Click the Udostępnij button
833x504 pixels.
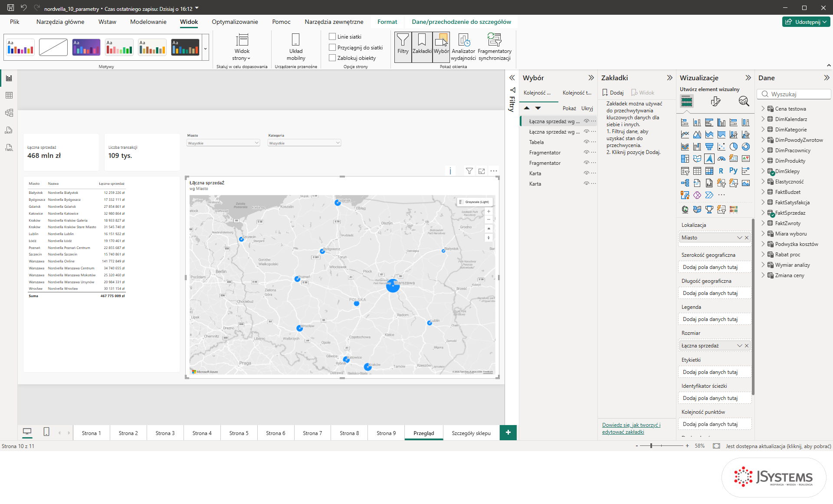(806, 22)
